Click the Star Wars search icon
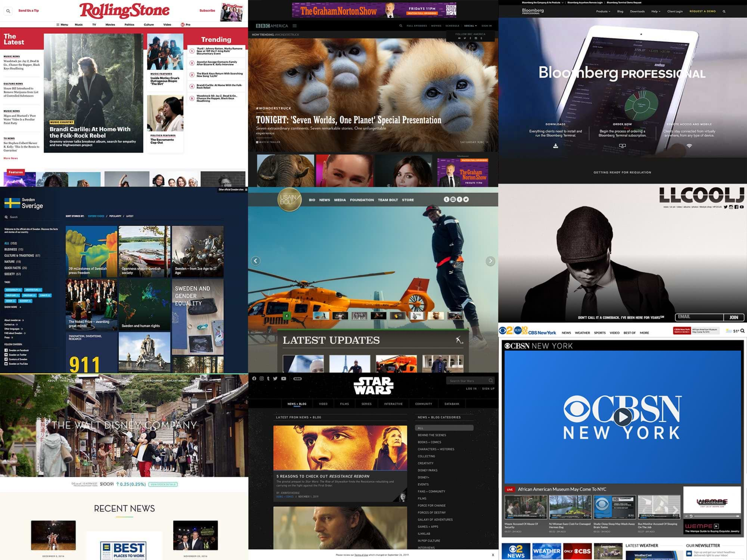The image size is (747, 560). (x=490, y=381)
